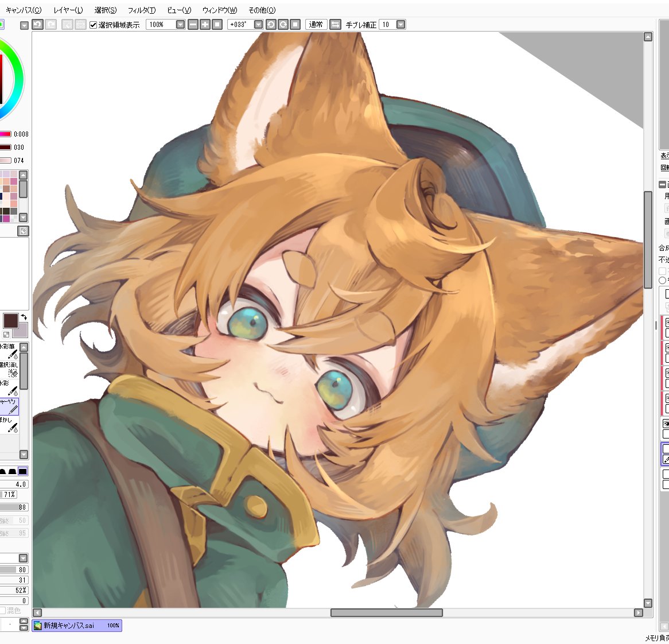Click the Redo arrow icon in toolbar
This screenshot has width=669, height=644.
50,25
